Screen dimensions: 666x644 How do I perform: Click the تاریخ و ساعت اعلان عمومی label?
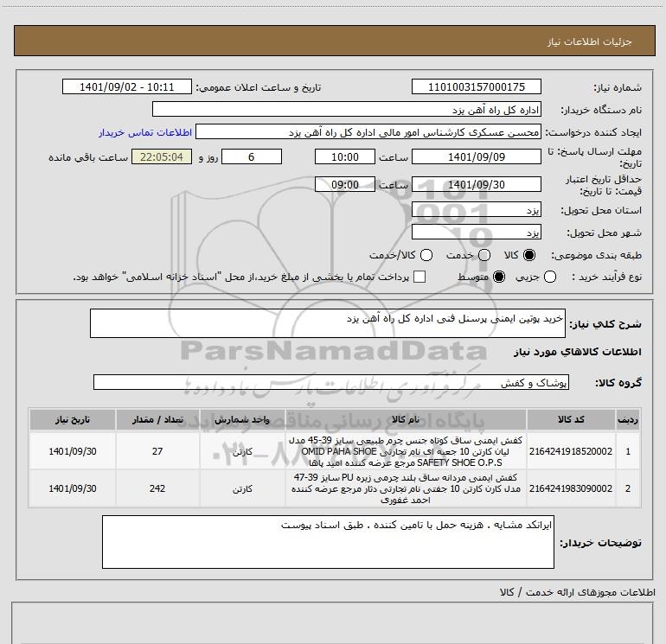pos(259,87)
